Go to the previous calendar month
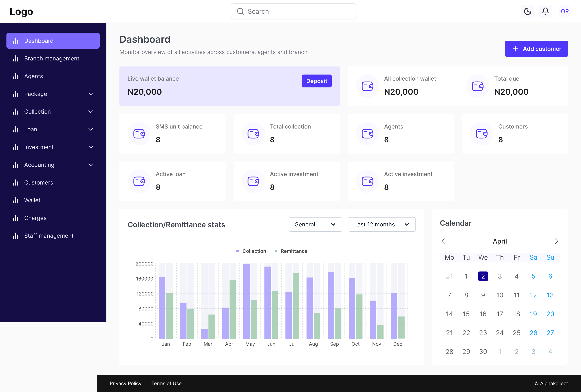This screenshot has width=581, height=392. click(443, 241)
